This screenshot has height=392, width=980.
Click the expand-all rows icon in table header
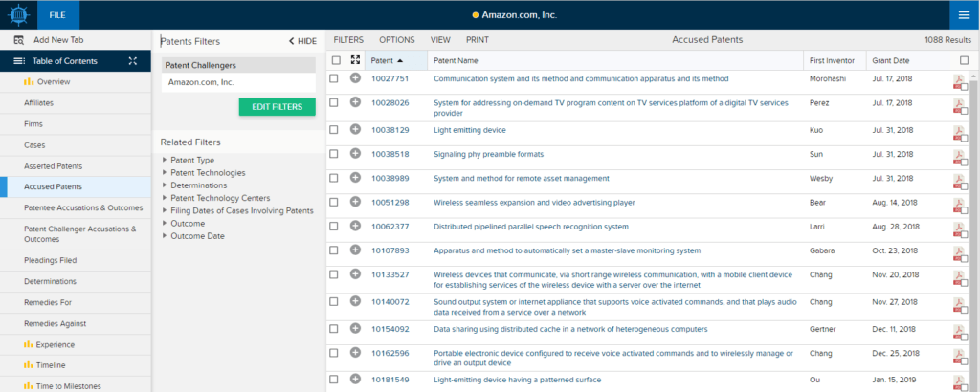356,60
